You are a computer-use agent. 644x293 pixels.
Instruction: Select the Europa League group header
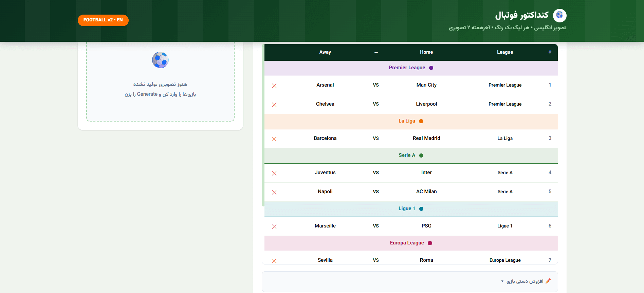point(411,243)
